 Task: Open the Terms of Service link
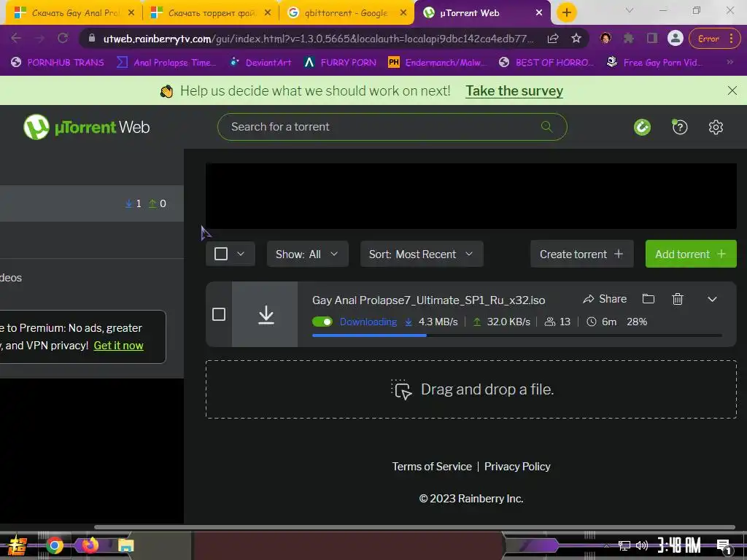pos(432,467)
